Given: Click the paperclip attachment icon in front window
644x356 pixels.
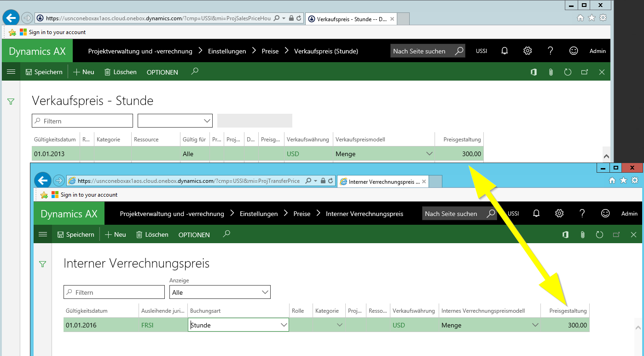Looking at the screenshot, I should [x=582, y=235].
